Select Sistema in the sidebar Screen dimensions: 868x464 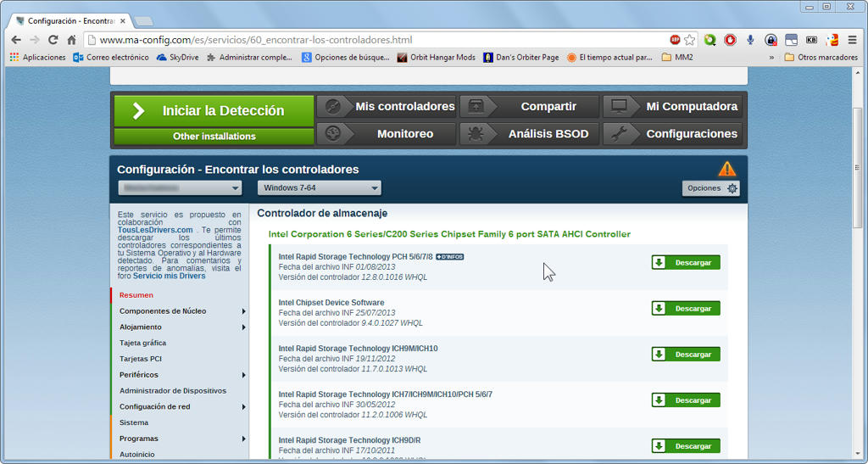134,422
